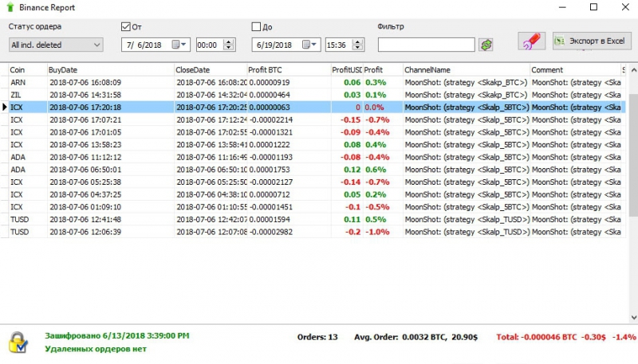Sort by the Profit percent column header
Image resolution: width=638 pixels, height=364 pixels.
(x=383, y=70)
